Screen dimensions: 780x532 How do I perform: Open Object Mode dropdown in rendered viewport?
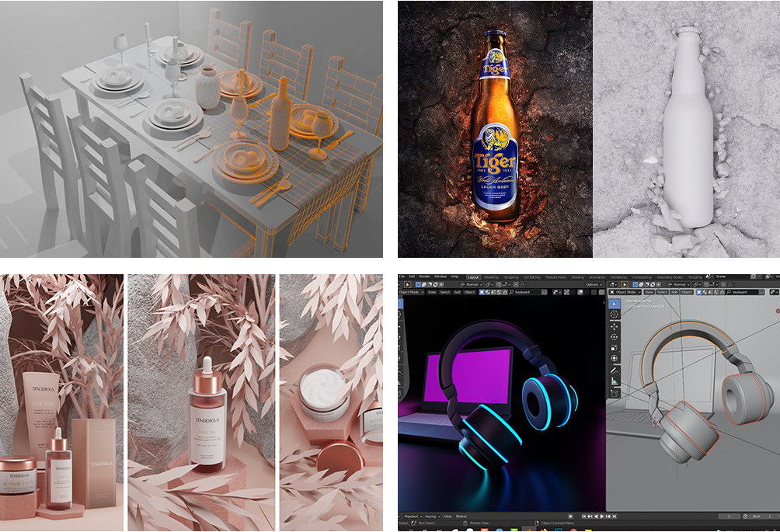(411, 292)
